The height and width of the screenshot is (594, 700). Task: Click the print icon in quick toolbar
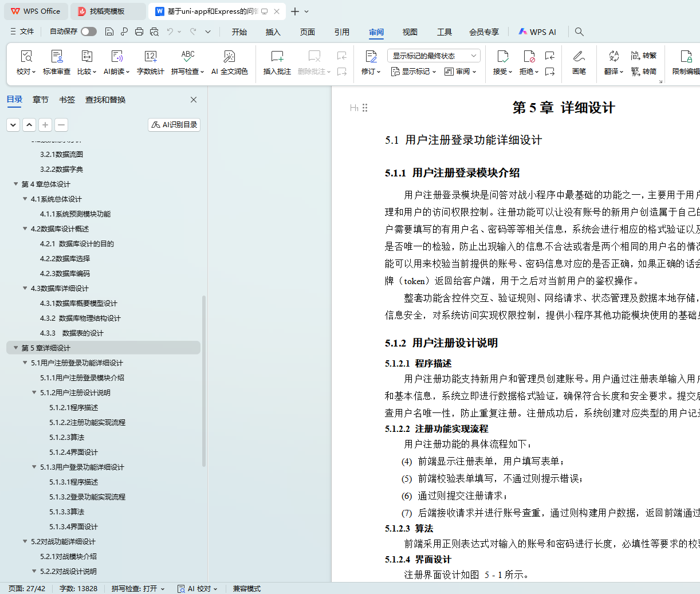(x=139, y=32)
